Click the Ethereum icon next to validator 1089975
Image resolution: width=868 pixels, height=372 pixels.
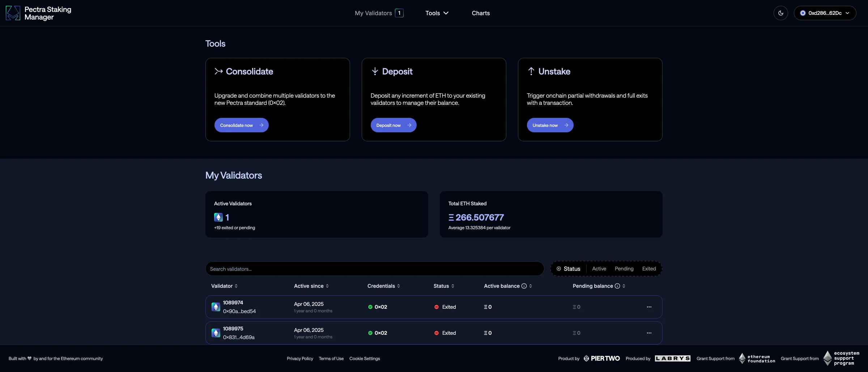216,333
